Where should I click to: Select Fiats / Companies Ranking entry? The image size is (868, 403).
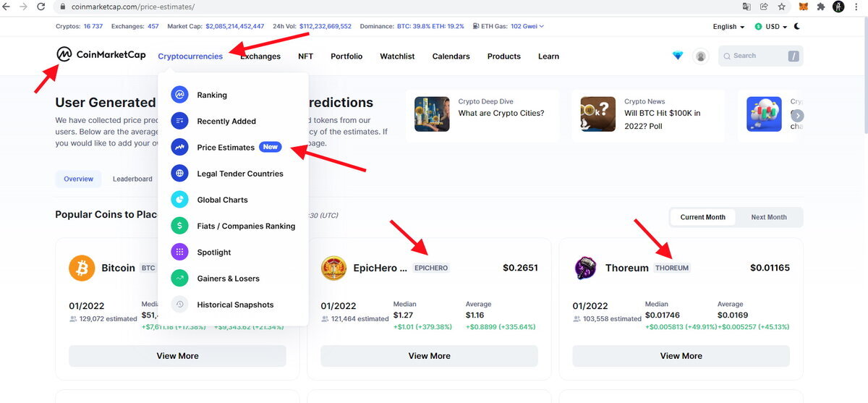[246, 226]
